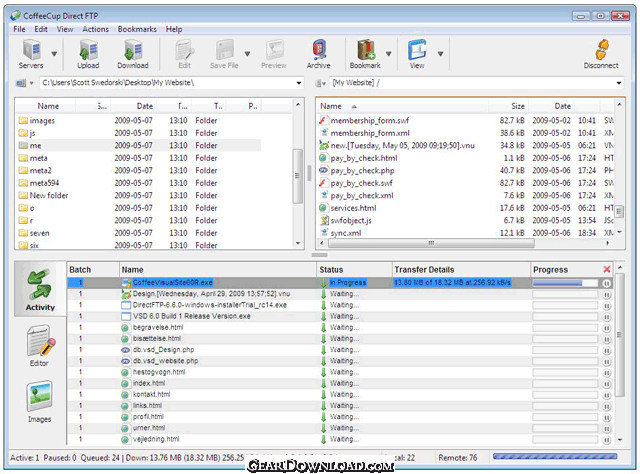Expand the View dropdown arrow
The image size is (640, 474).
(440, 53)
